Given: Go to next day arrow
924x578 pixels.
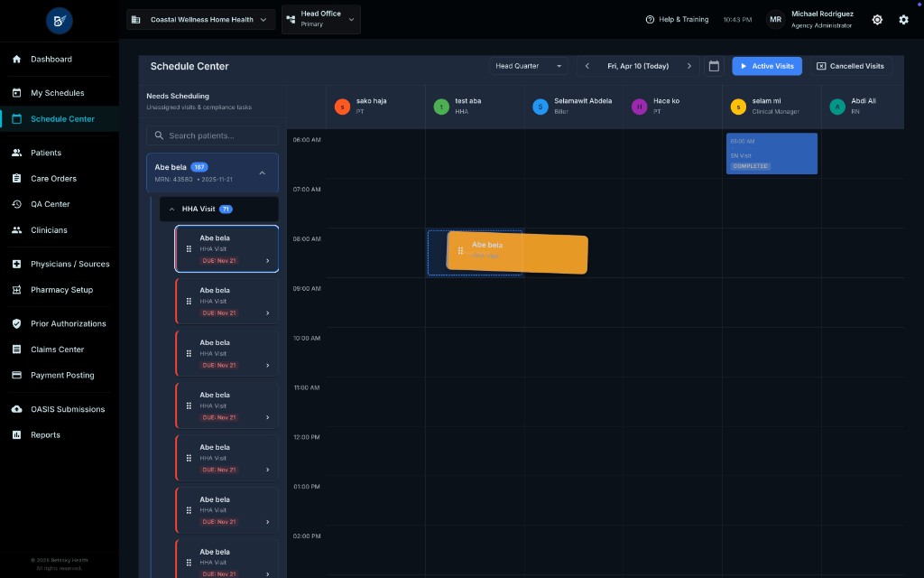Looking at the screenshot, I should [x=688, y=66].
